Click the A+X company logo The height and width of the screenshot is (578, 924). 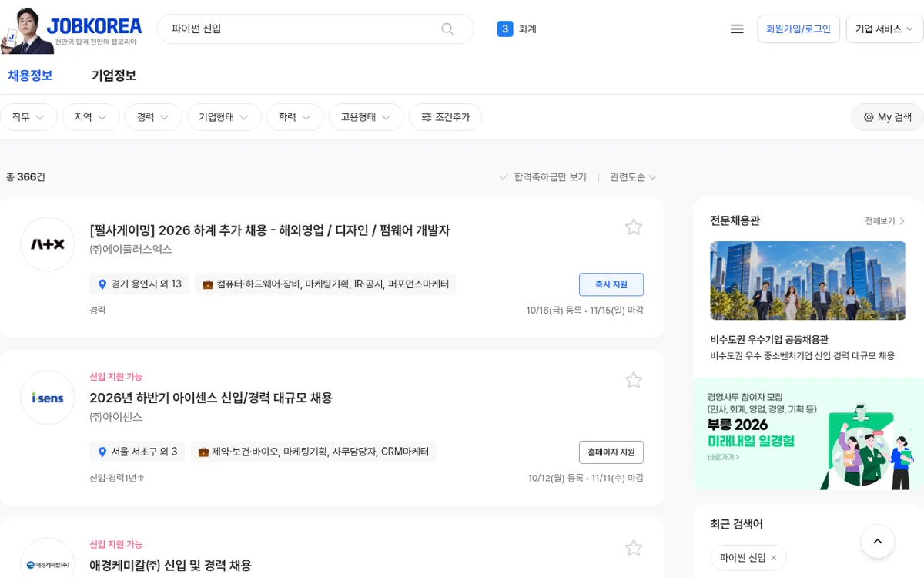click(x=48, y=244)
